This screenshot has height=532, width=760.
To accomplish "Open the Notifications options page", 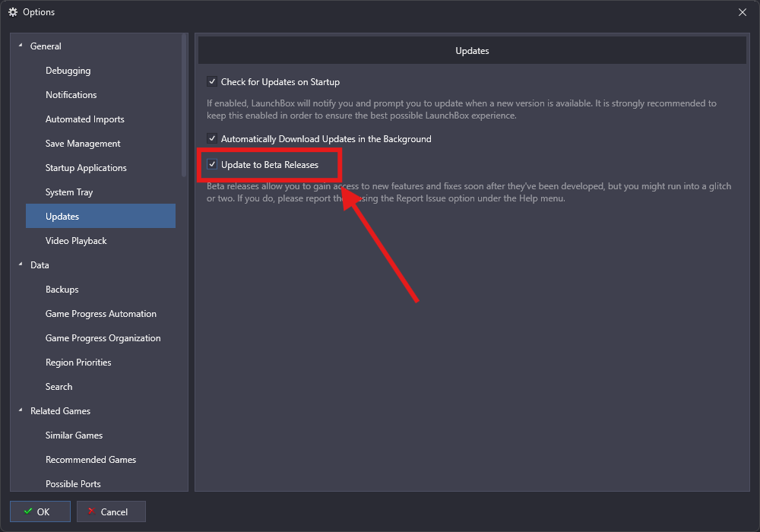I will (x=71, y=94).
